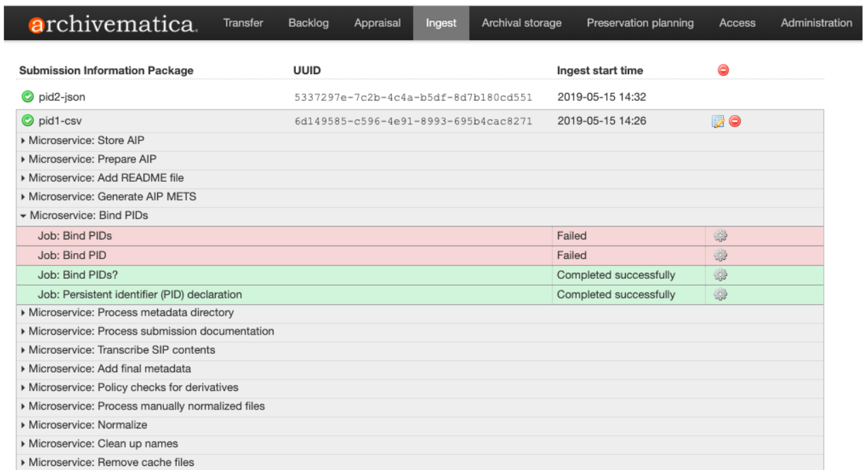Collapse Microservice: Bind PIDs

84,216
